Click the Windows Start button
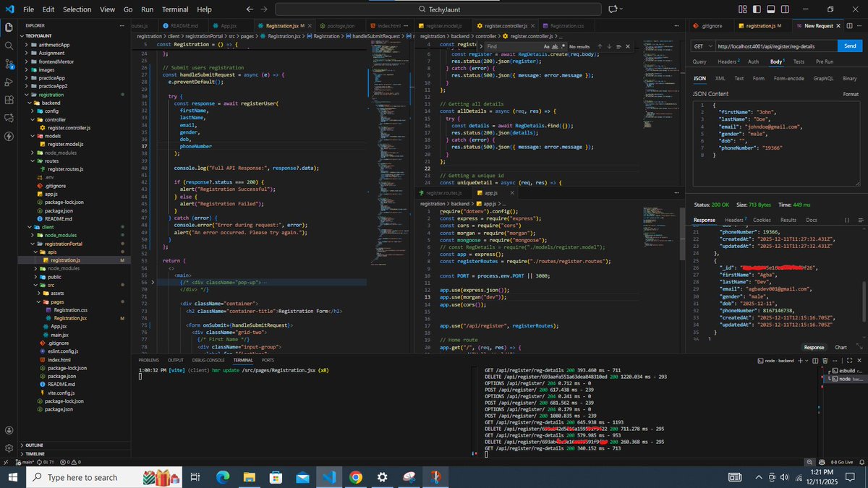868x488 pixels. pyautogui.click(x=13, y=477)
